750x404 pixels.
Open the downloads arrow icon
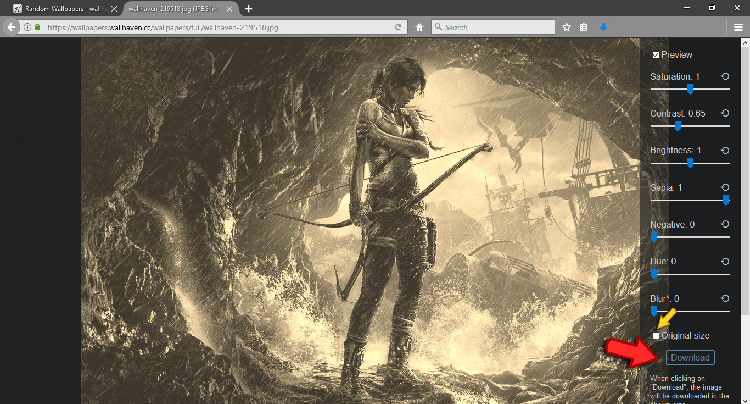pos(603,27)
